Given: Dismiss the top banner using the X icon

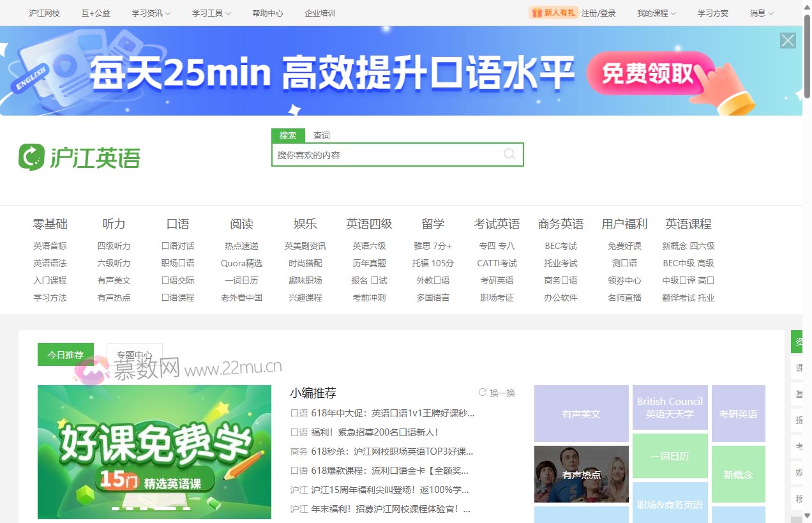Looking at the screenshot, I should point(787,40).
